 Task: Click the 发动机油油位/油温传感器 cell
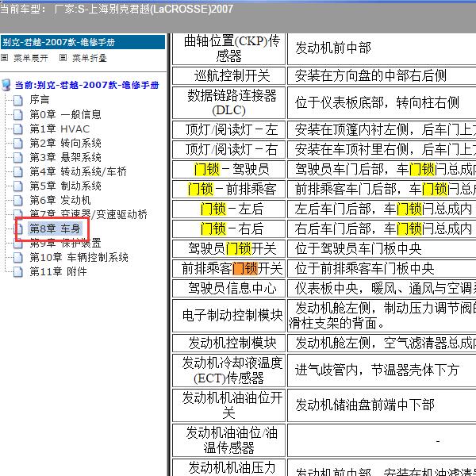229,440
